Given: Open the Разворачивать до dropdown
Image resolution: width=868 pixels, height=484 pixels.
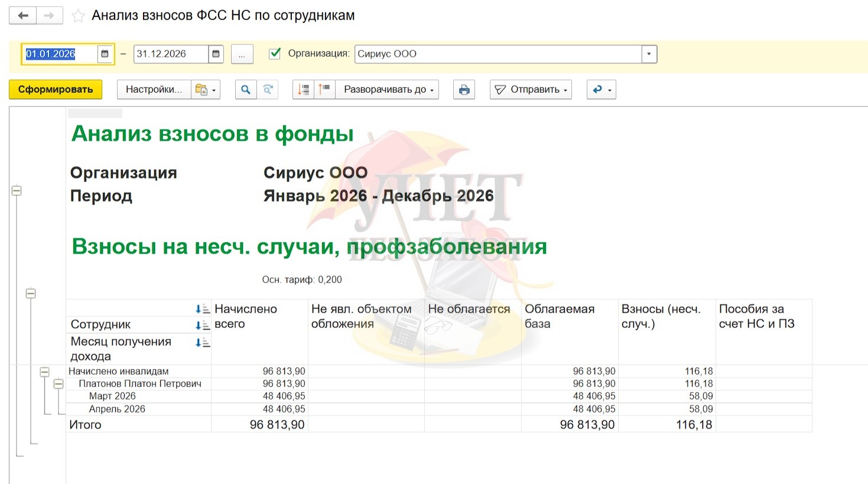Looking at the screenshot, I should [x=388, y=90].
